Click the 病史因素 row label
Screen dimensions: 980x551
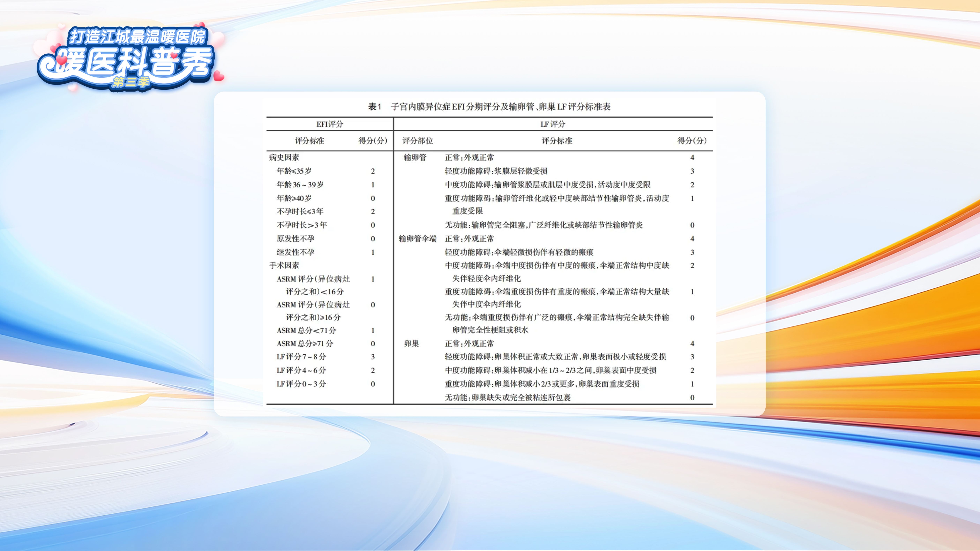click(284, 157)
